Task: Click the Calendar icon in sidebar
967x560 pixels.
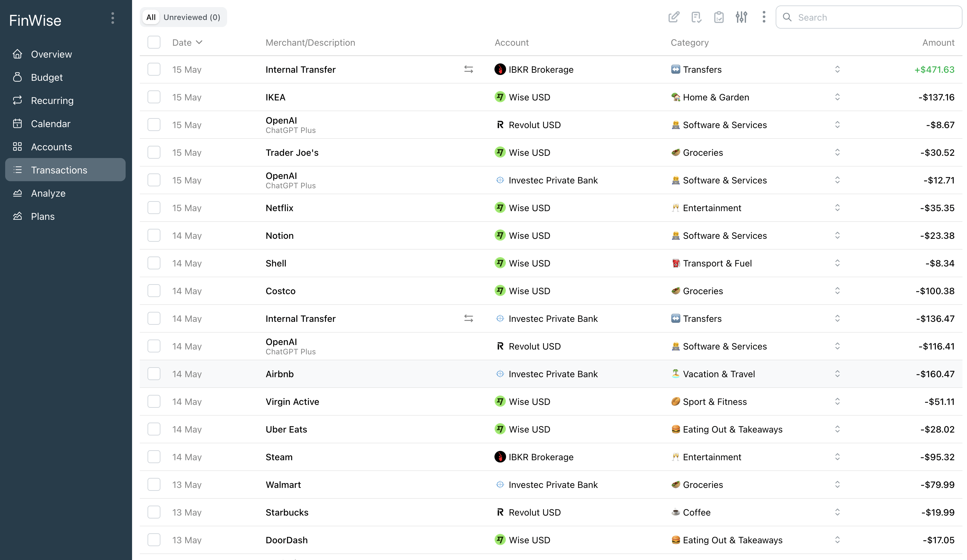Action: click(17, 123)
